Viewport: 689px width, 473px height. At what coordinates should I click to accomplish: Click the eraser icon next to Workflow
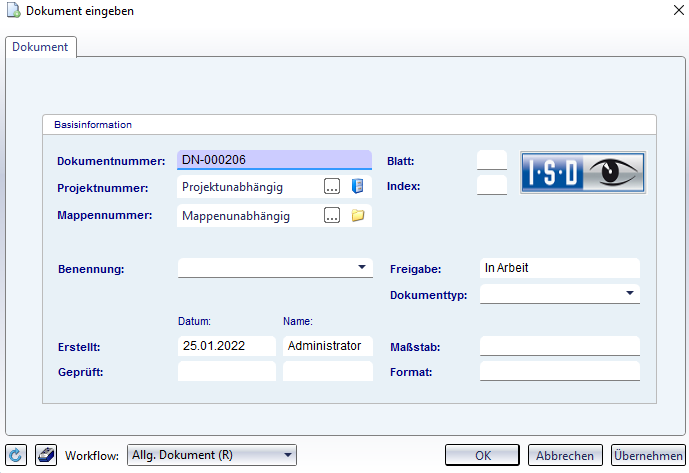46,455
